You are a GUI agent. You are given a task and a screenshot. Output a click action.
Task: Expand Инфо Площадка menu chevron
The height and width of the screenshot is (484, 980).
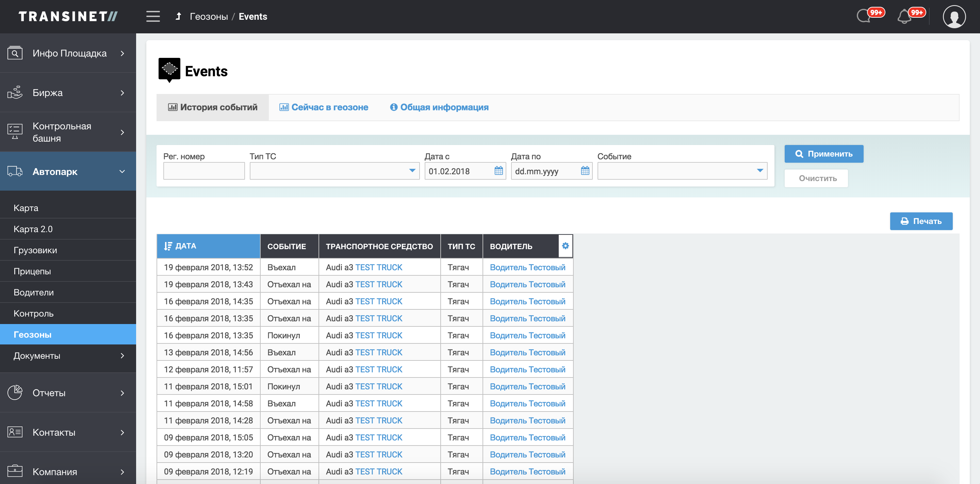[122, 53]
